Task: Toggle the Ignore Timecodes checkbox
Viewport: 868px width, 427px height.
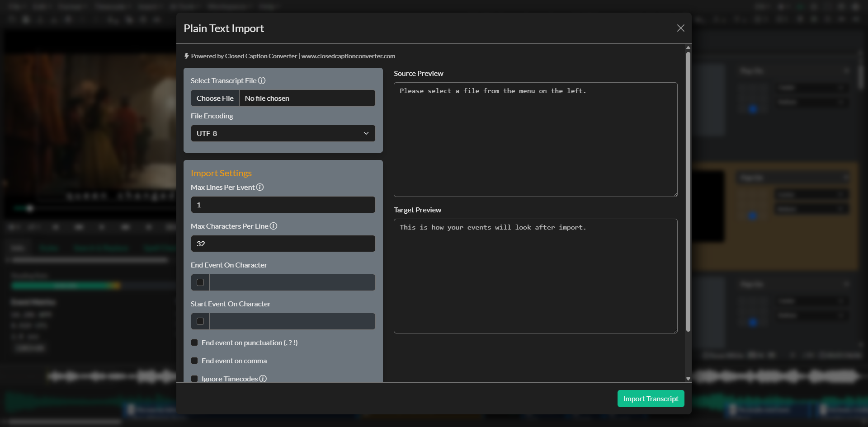Action: [194, 379]
